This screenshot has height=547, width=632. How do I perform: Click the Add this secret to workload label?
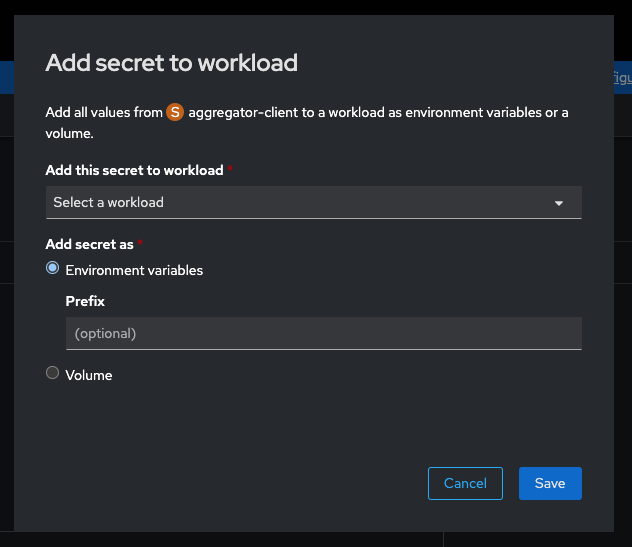pos(135,170)
